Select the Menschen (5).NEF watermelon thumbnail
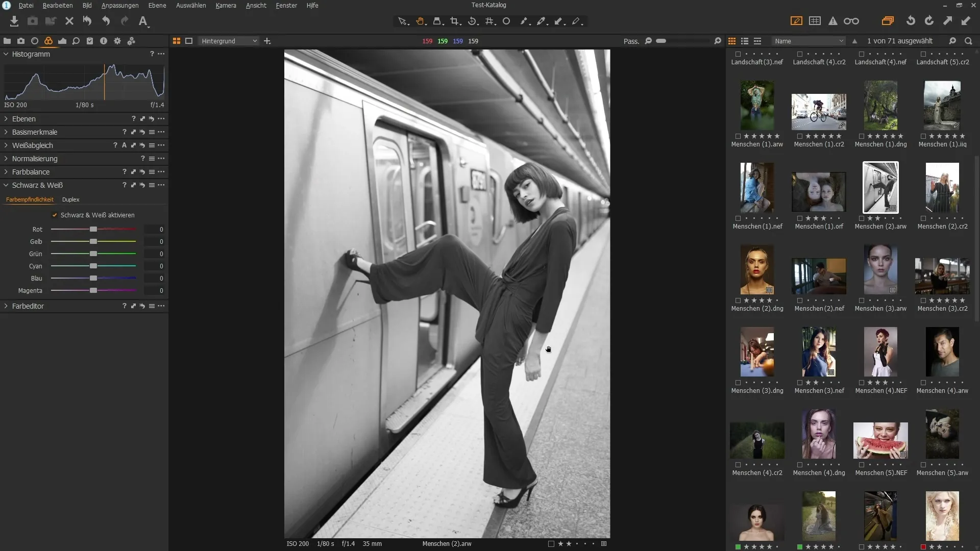 tap(880, 440)
